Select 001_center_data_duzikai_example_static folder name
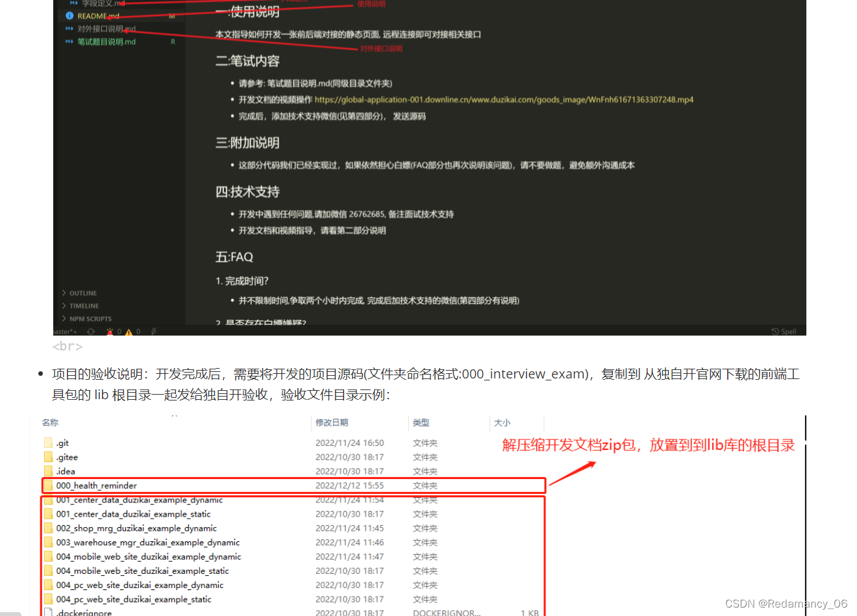The height and width of the screenshot is (616, 857). 133,514
